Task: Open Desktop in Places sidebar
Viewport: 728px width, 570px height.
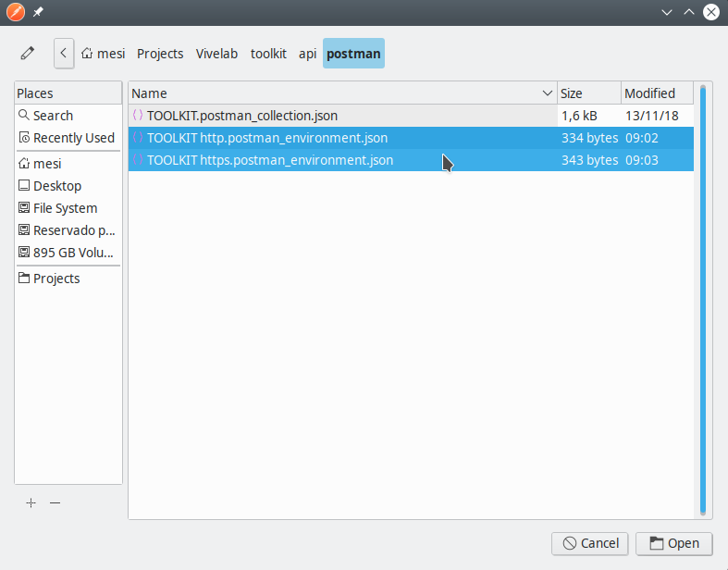Action: pyautogui.click(x=68, y=186)
